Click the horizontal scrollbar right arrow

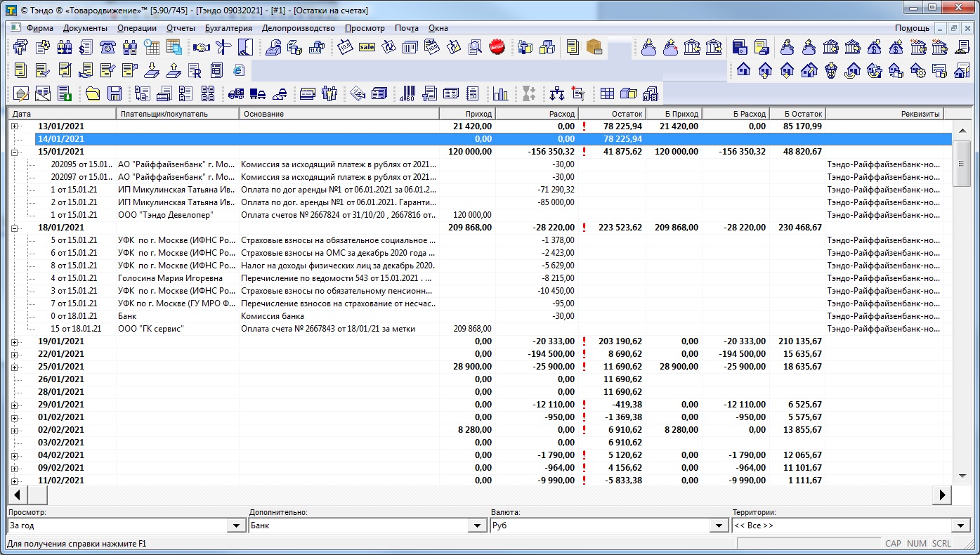943,495
